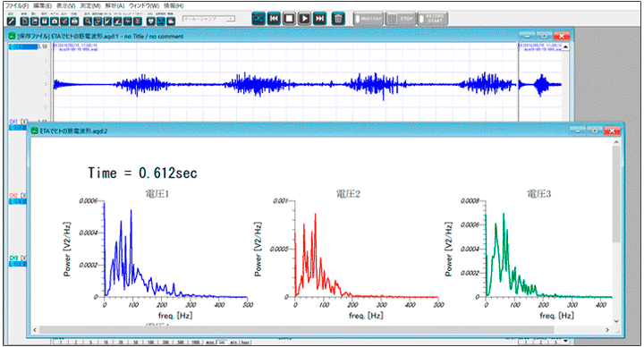Click the FFT window horizontal scrollbar left arrow
The height and width of the screenshot is (347, 644).
[35, 330]
